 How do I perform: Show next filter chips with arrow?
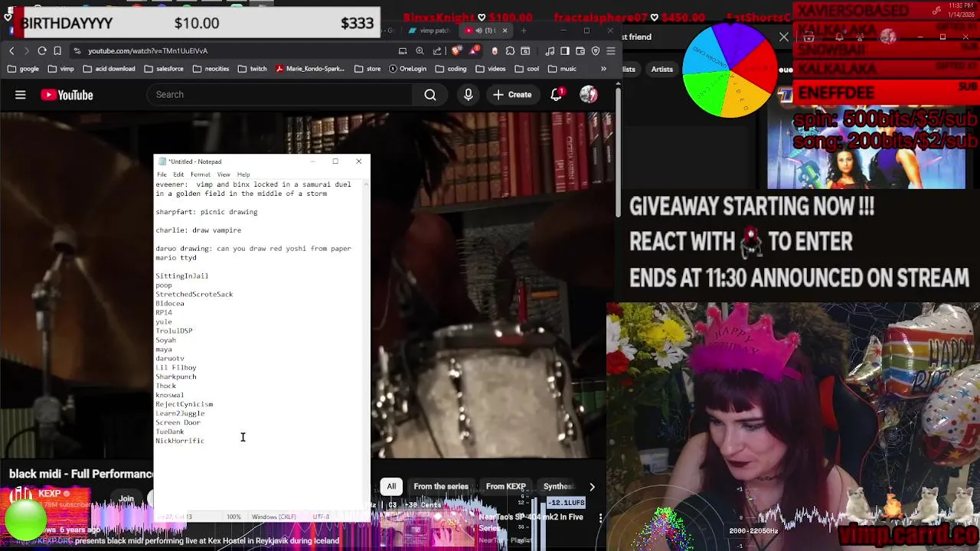coord(592,487)
